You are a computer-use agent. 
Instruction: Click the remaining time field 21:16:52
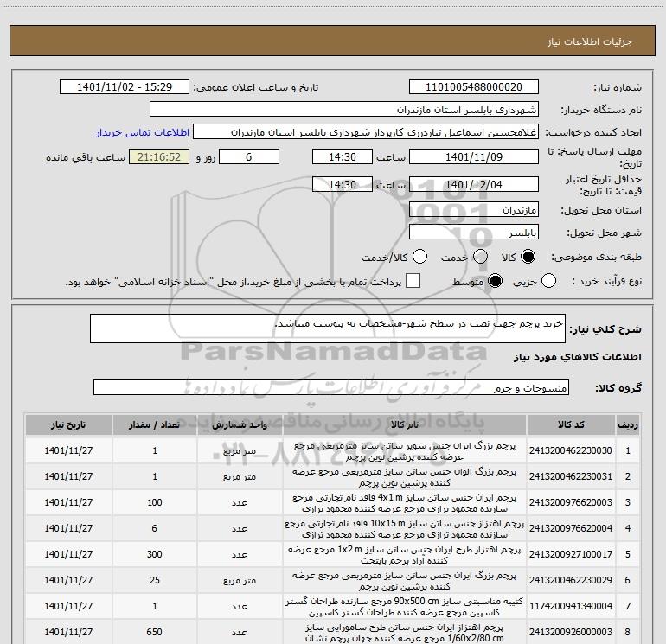[159, 156]
